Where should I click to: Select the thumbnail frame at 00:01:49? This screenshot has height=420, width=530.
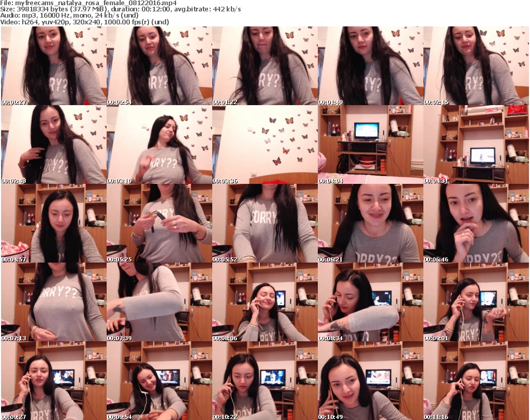pyautogui.click(x=371, y=66)
